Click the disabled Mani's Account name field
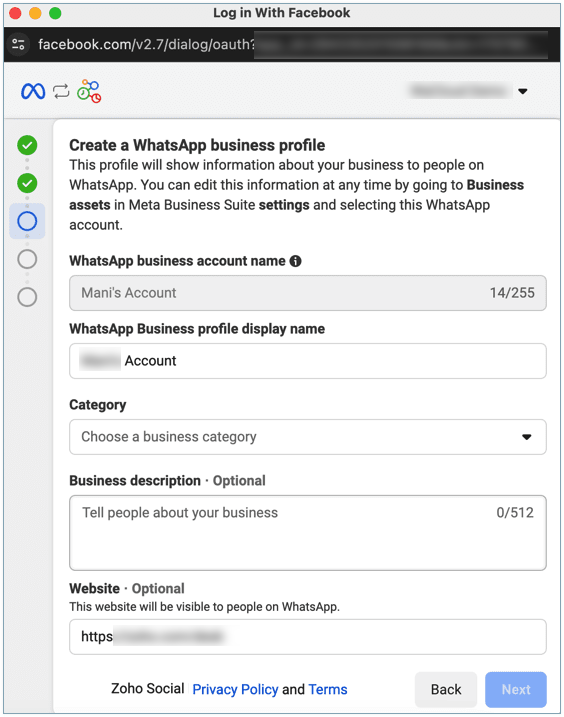564x717 pixels. 308,293
